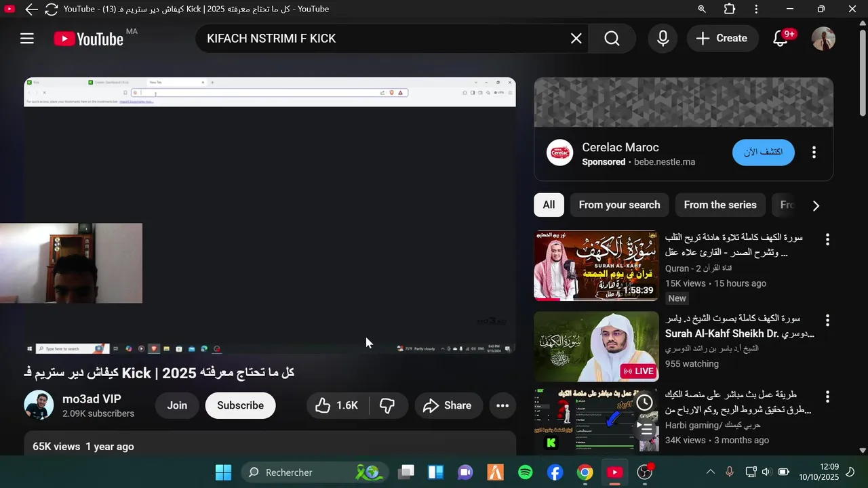Click the magnifier search button

(612, 39)
